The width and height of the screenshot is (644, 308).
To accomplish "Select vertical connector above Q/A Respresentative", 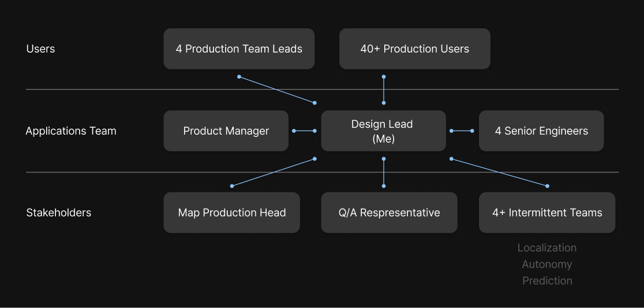I will click(384, 172).
